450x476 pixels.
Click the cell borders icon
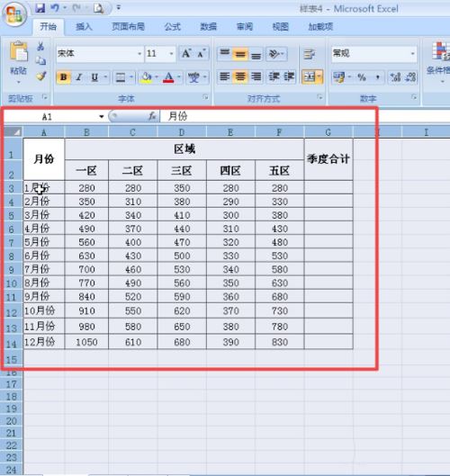[121, 77]
